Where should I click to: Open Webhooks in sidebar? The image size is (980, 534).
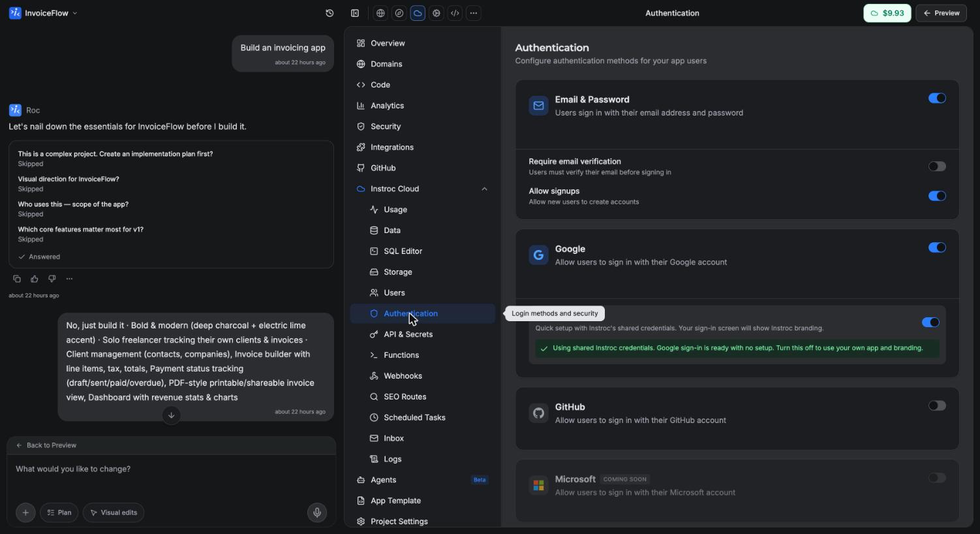tap(423, 376)
